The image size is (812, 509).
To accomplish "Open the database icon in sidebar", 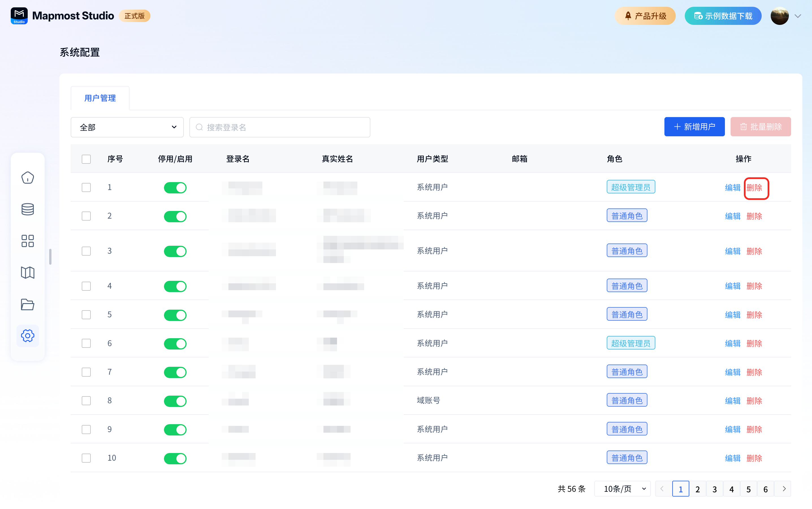I will coord(28,209).
